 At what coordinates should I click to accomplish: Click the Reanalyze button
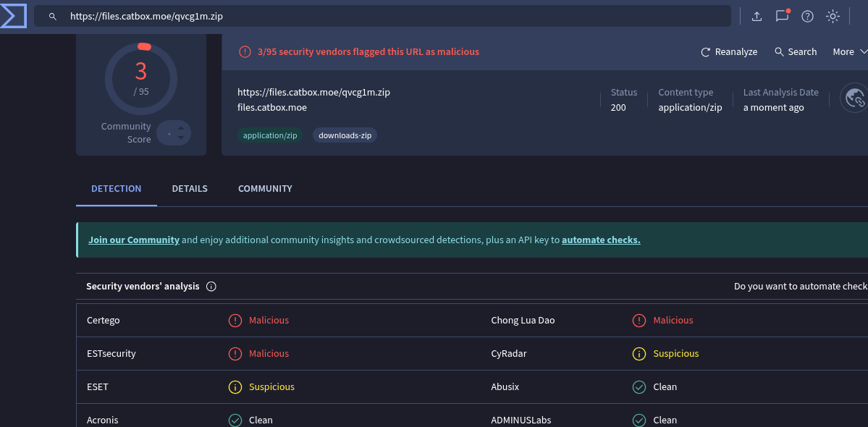(x=729, y=51)
